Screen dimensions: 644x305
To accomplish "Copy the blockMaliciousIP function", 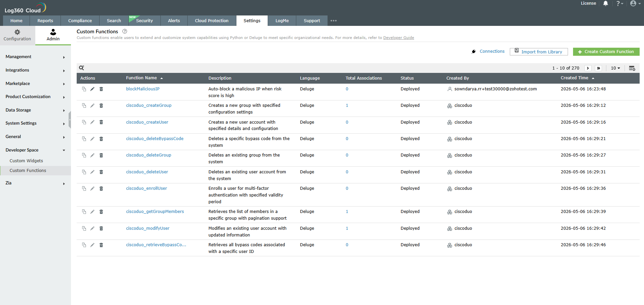I will pos(84,89).
